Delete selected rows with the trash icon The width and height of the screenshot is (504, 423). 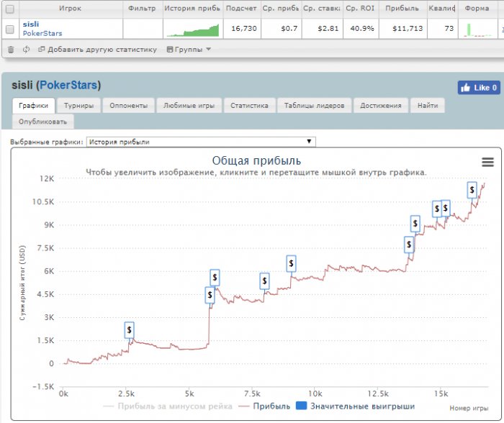pyautogui.click(x=11, y=50)
